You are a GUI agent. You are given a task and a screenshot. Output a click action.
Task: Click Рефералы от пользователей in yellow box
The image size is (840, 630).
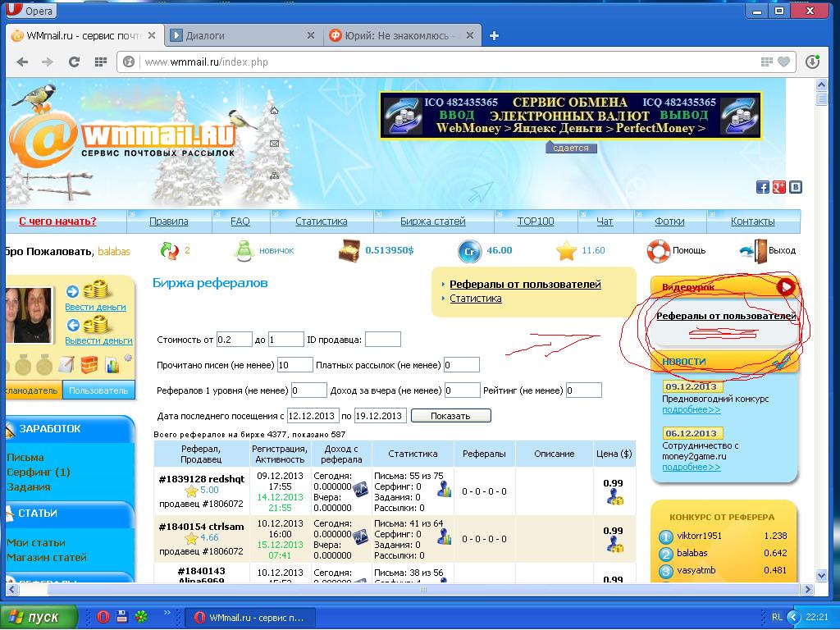(x=525, y=285)
